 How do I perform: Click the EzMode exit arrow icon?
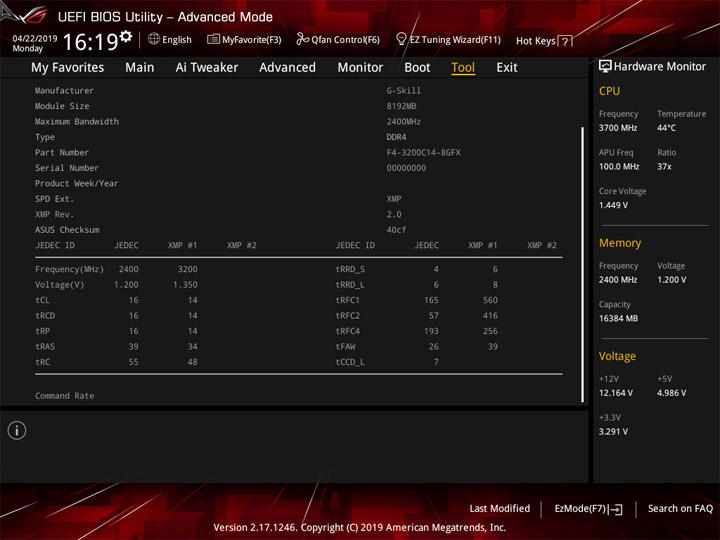[x=616, y=509]
